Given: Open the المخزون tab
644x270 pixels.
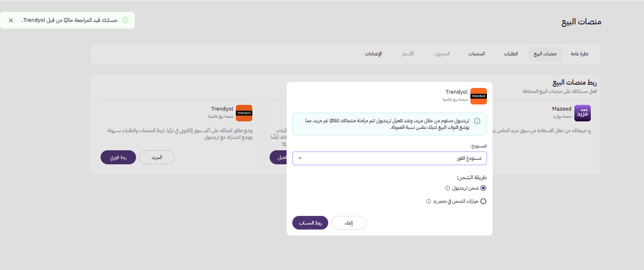Looking at the screenshot, I should (442, 54).
